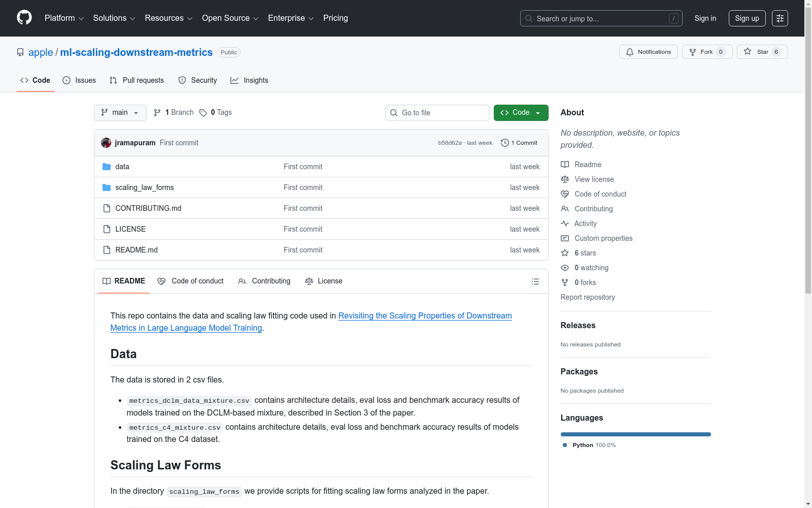Click the data folder icon
This screenshot has width=812, height=508.
tap(107, 167)
